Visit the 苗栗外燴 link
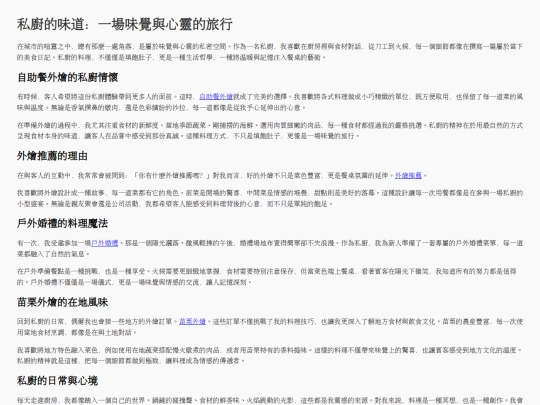540x405 pixels. click(x=193, y=322)
